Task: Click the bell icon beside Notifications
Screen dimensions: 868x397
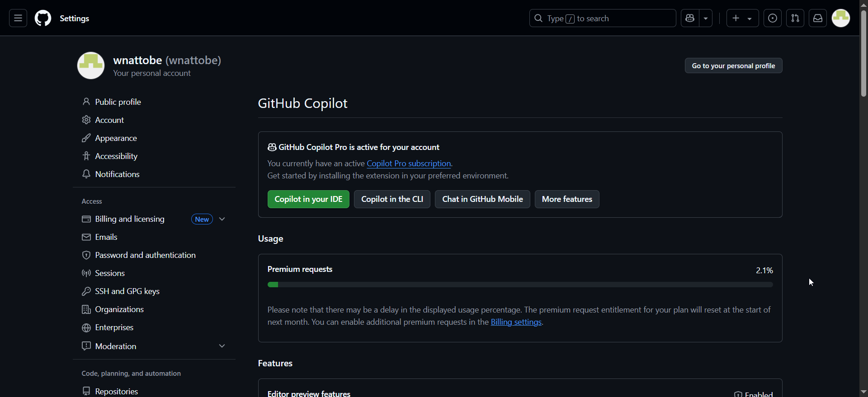Action: pyautogui.click(x=86, y=174)
